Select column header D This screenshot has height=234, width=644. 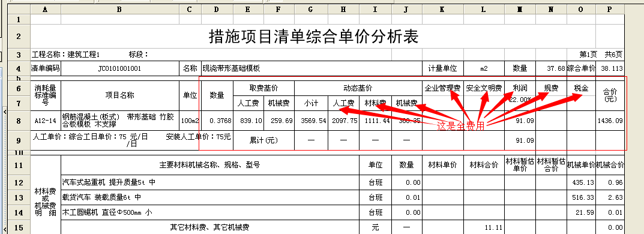coord(217,10)
